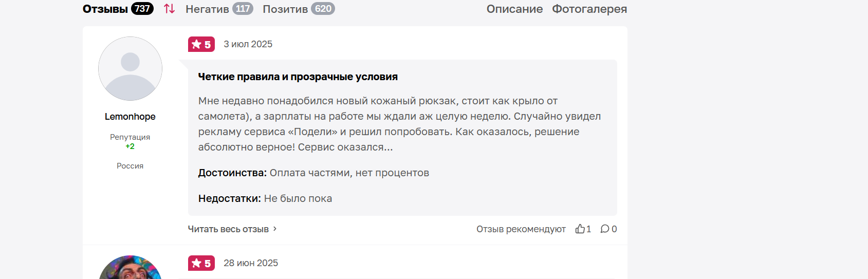868x279 pixels.
Task: Click the thumbs-up icon on Lemonhope's review
Action: [580, 229]
